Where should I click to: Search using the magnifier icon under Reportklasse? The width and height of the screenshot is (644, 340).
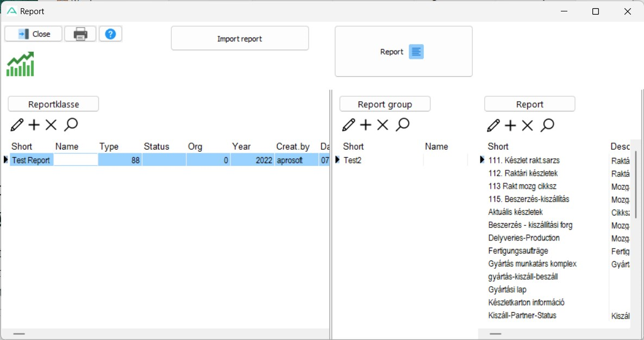(71, 125)
